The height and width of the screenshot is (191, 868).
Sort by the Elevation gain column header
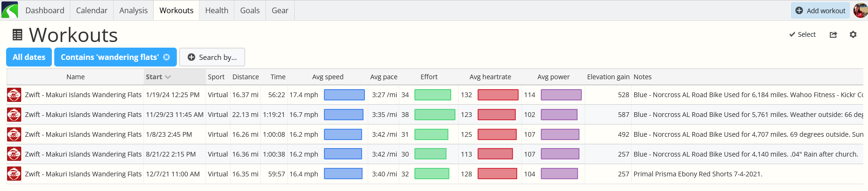[608, 77]
